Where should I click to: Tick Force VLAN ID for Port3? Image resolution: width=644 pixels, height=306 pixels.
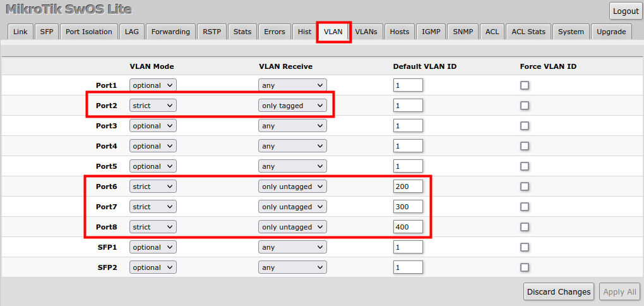pos(525,126)
